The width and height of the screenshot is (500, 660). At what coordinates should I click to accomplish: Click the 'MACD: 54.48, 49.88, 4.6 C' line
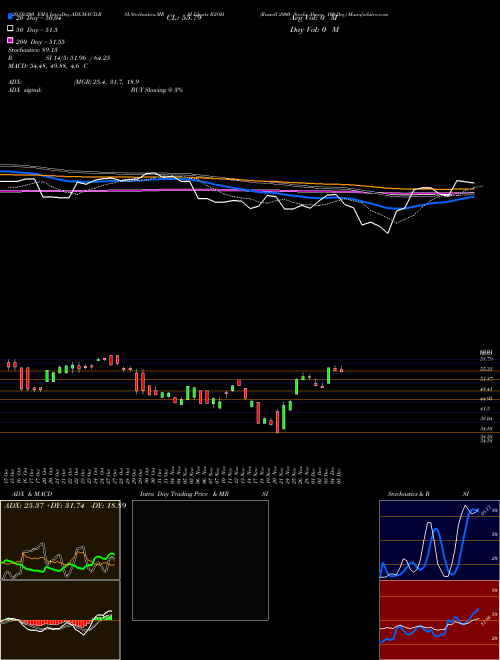[48, 66]
